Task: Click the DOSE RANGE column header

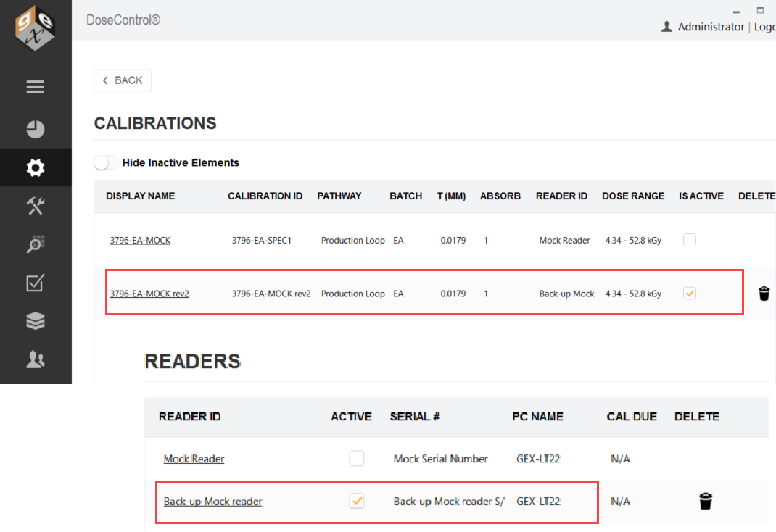Action: [633, 196]
